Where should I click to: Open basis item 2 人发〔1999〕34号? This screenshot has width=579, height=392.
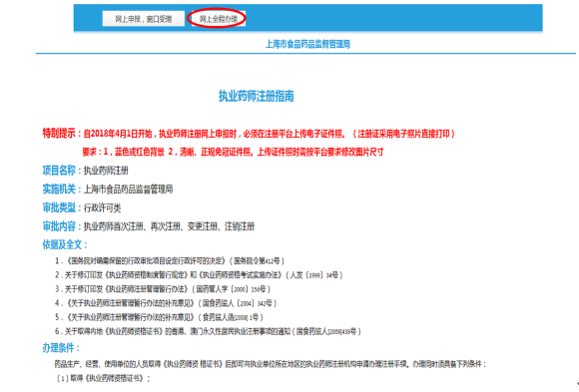tap(199, 275)
